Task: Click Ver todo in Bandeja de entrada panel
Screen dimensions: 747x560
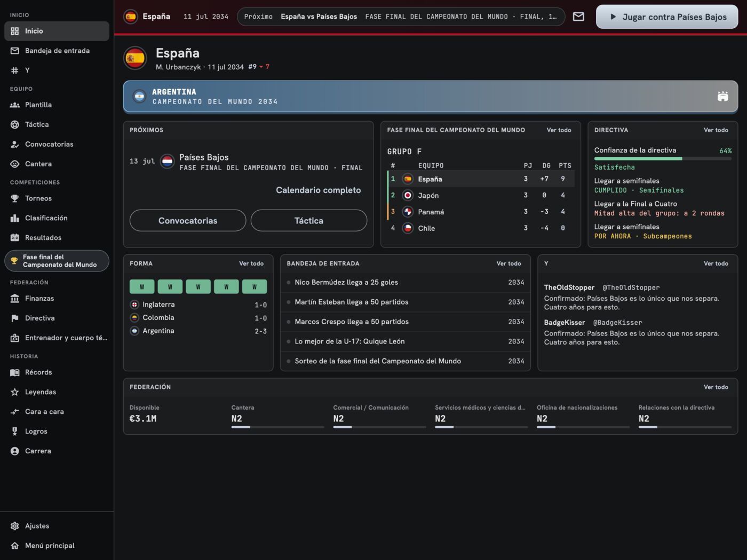Action: coord(509,263)
